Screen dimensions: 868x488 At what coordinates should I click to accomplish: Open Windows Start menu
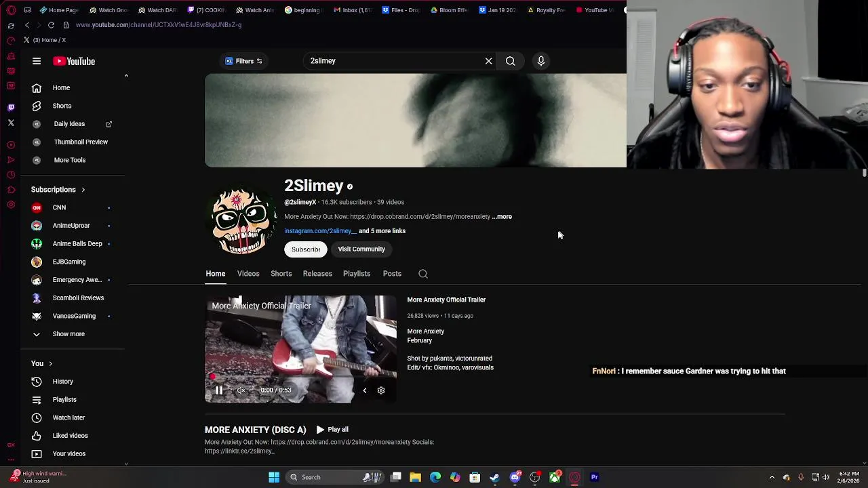(x=274, y=477)
